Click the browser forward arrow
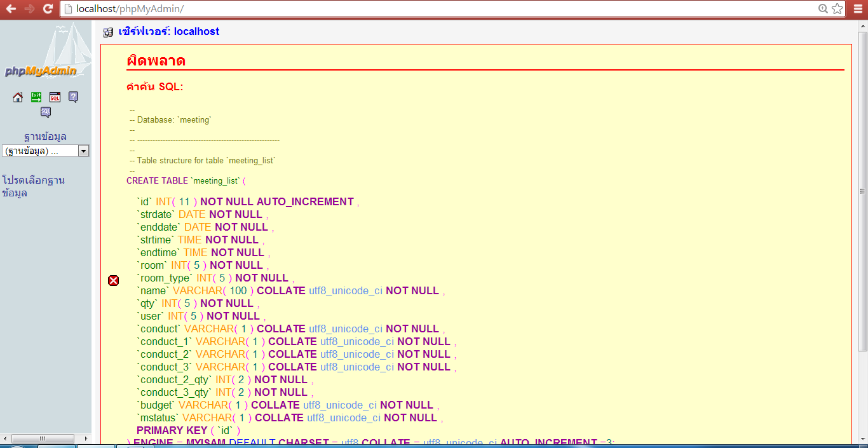 29,9
